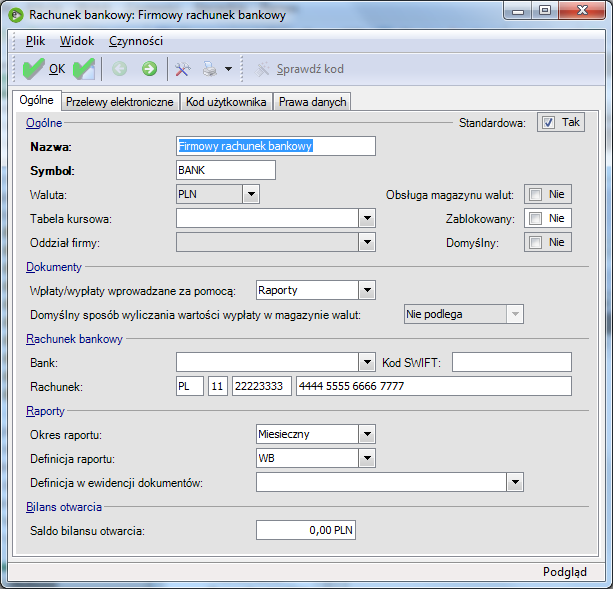613x589 pixels.
Task: Open the Czynności menu
Action: point(136,41)
